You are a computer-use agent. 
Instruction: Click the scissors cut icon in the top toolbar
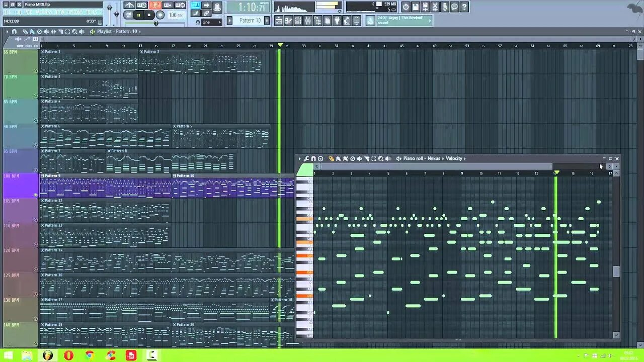point(435,7)
